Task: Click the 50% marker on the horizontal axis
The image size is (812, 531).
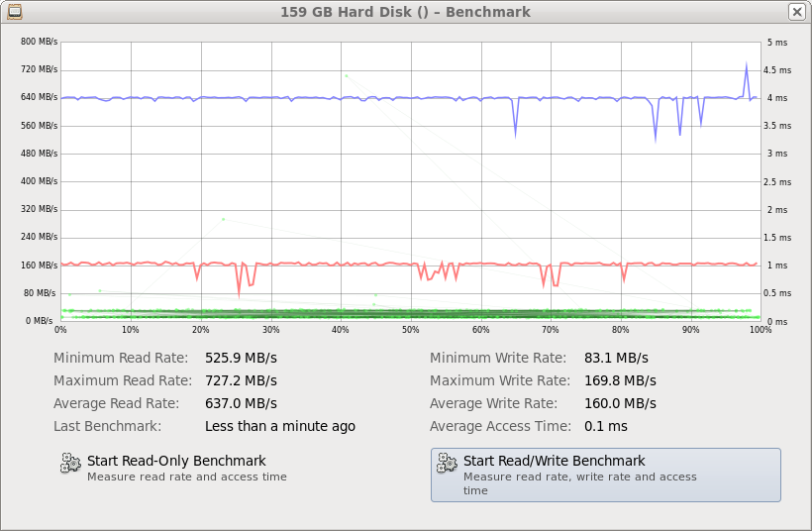Action: coord(410,330)
